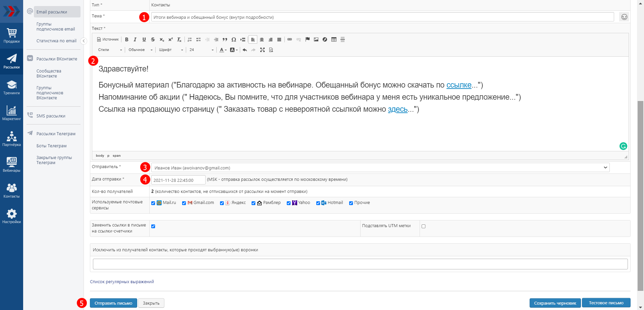
Task: Maximize the text editor
Action: pos(262,50)
